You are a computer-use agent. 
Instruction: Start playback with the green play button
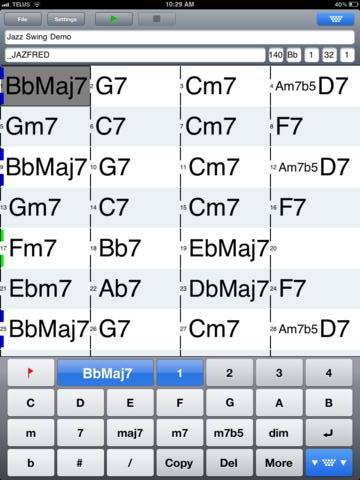(x=114, y=19)
